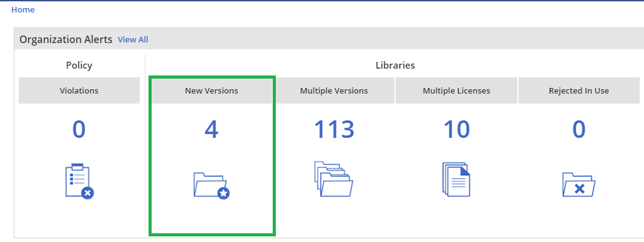This screenshot has width=644, height=242.
Task: Click the Policy section heading
Action: 79,65
